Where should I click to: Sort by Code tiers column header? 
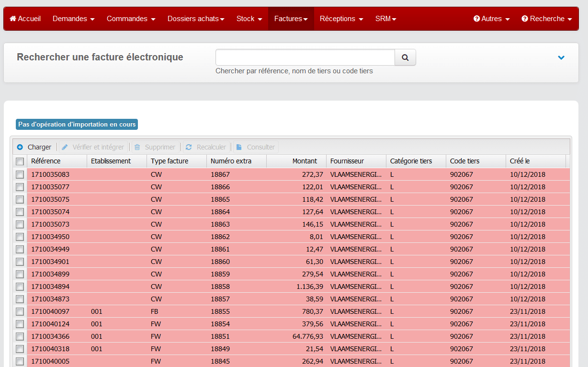(476, 161)
